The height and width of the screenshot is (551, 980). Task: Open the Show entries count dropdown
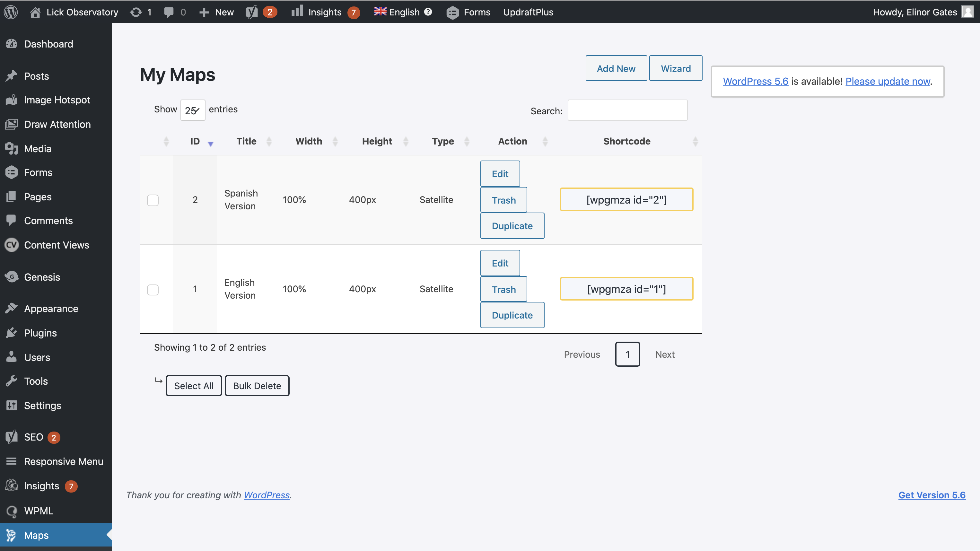(193, 110)
